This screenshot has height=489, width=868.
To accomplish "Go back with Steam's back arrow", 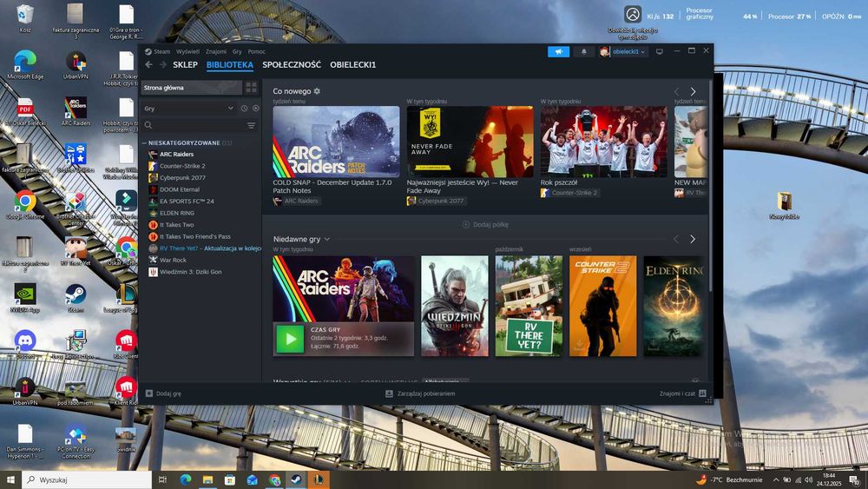I will click(148, 65).
